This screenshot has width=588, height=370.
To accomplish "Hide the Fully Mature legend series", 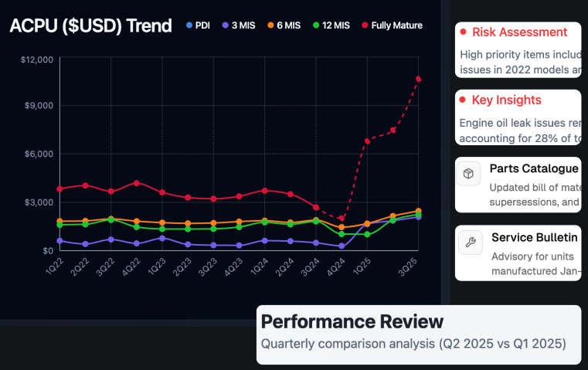I will click(392, 25).
